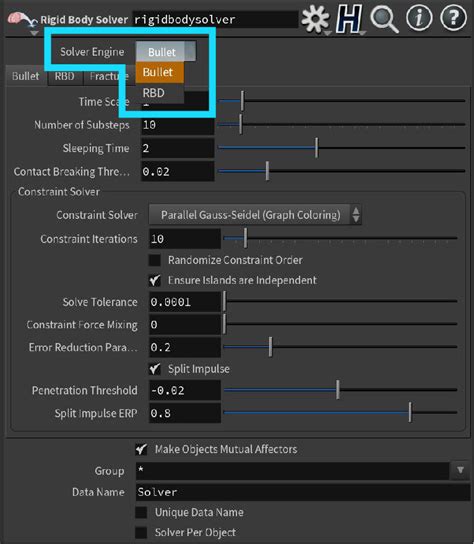
Task: Switch to the Bullet tab
Action: (x=26, y=76)
